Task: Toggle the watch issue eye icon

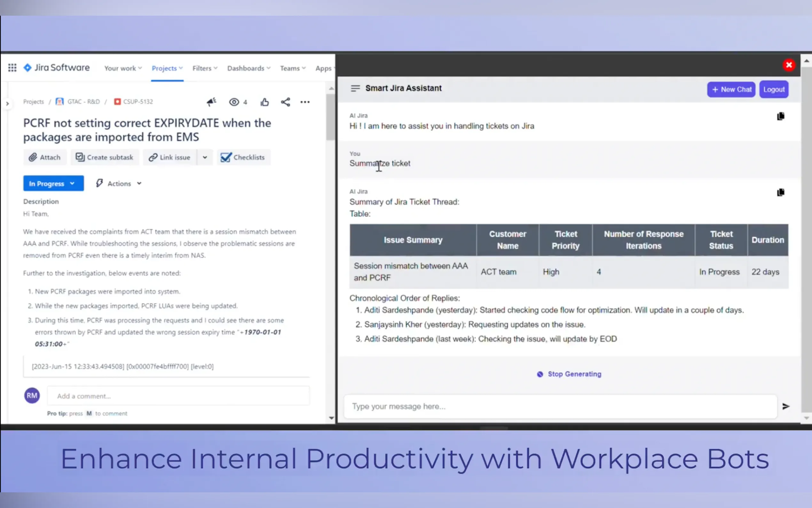Action: [x=234, y=102]
